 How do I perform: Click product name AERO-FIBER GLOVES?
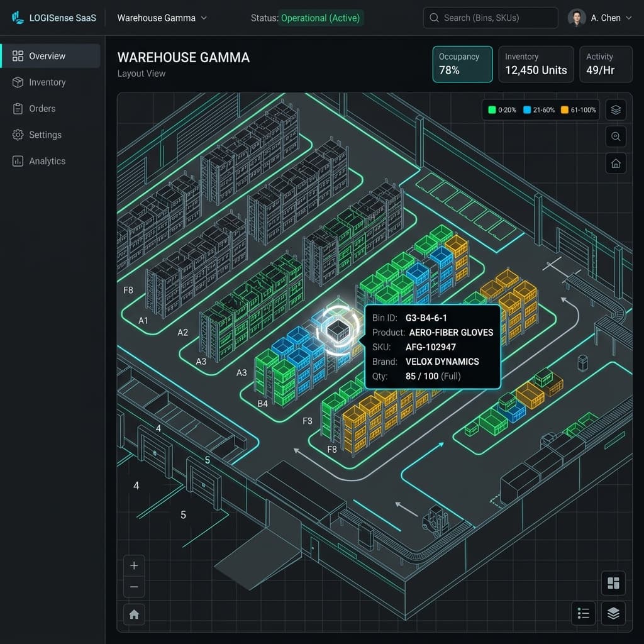coord(451,332)
